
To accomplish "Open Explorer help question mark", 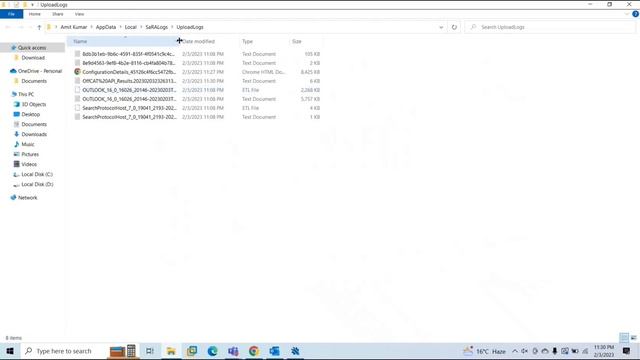I will (x=635, y=14).
